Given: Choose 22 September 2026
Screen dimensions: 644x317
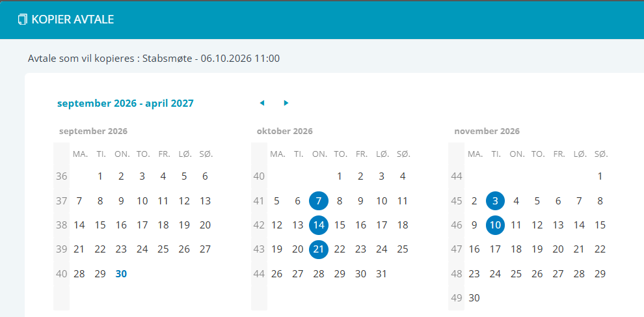Looking at the screenshot, I should [100, 249].
